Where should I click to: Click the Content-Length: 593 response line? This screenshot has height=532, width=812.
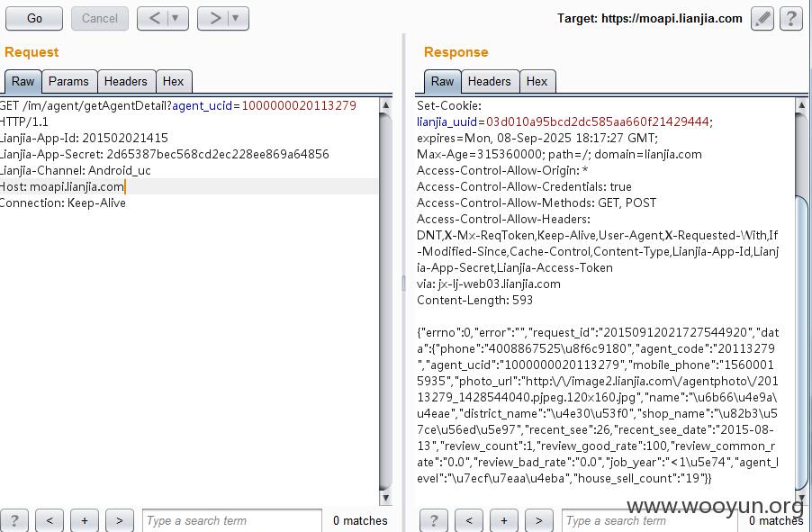tap(475, 300)
